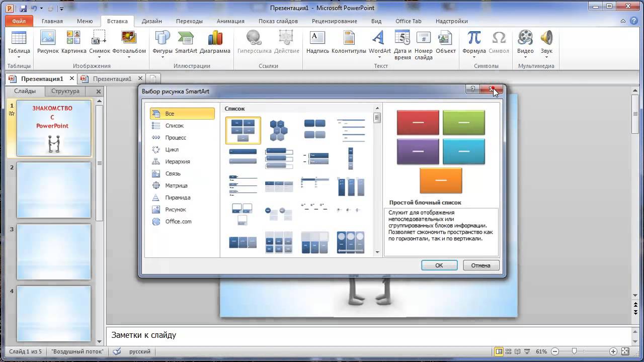
Task: Open the Фигуры shapes gallery
Action: pos(163,38)
